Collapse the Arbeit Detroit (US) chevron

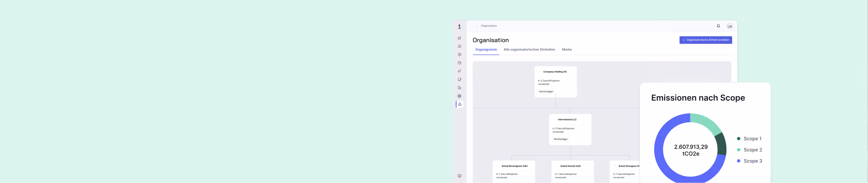(557, 166)
